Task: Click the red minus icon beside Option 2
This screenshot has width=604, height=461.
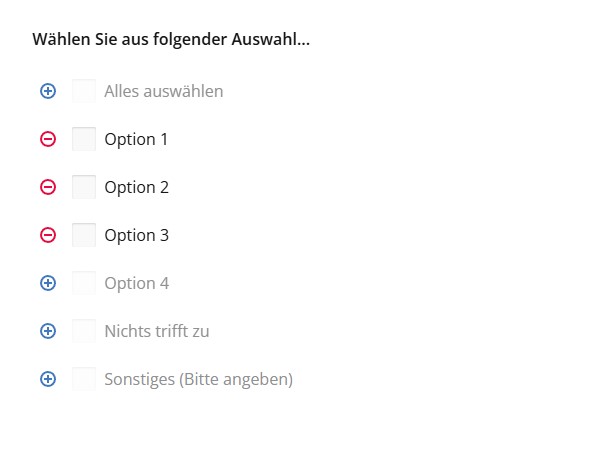Action: [x=48, y=187]
